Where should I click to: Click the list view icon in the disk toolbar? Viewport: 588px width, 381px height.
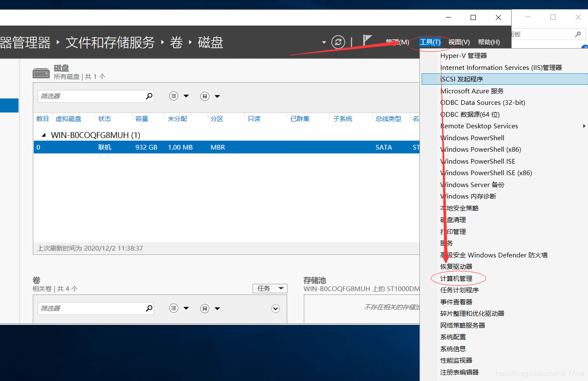pyautogui.click(x=173, y=96)
